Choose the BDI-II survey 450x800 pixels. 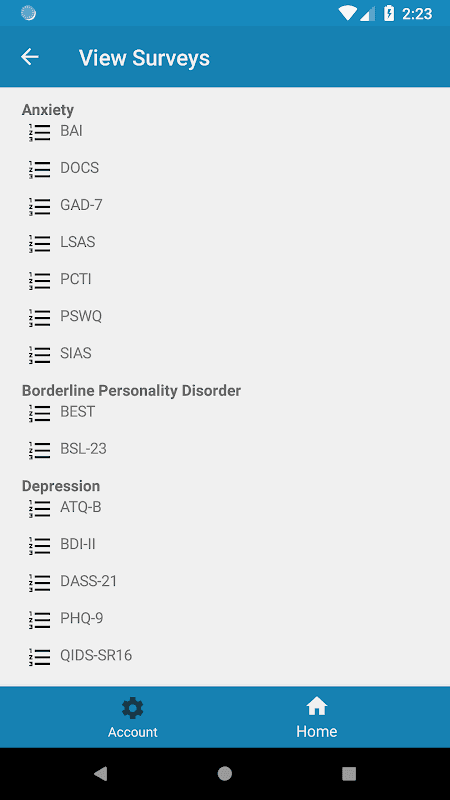(x=78, y=544)
